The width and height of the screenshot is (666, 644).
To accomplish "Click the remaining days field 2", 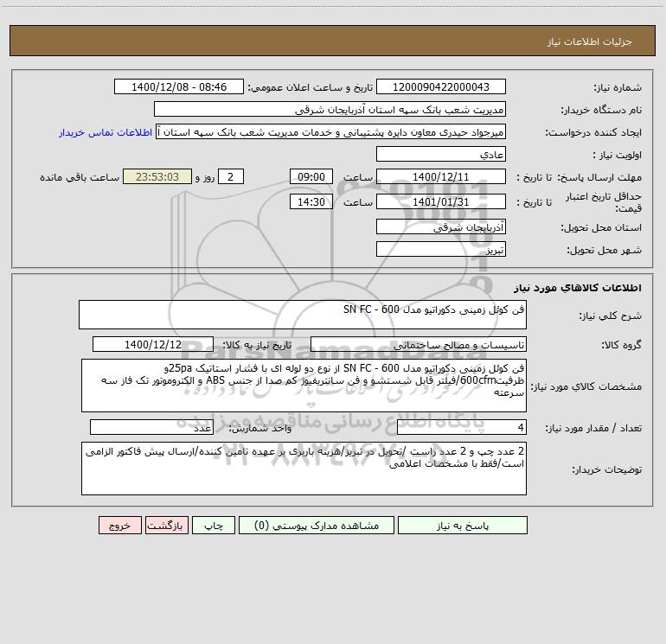I will (x=231, y=176).
